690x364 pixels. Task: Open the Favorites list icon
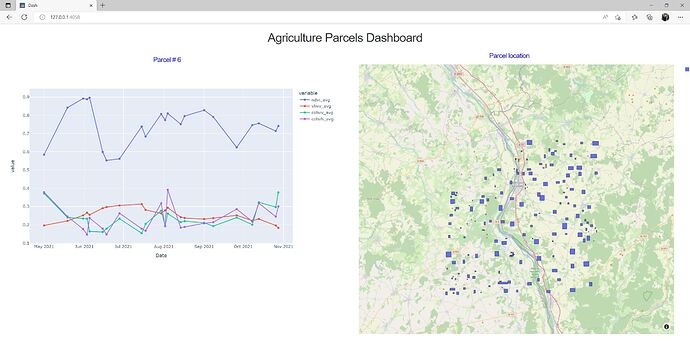[635, 17]
